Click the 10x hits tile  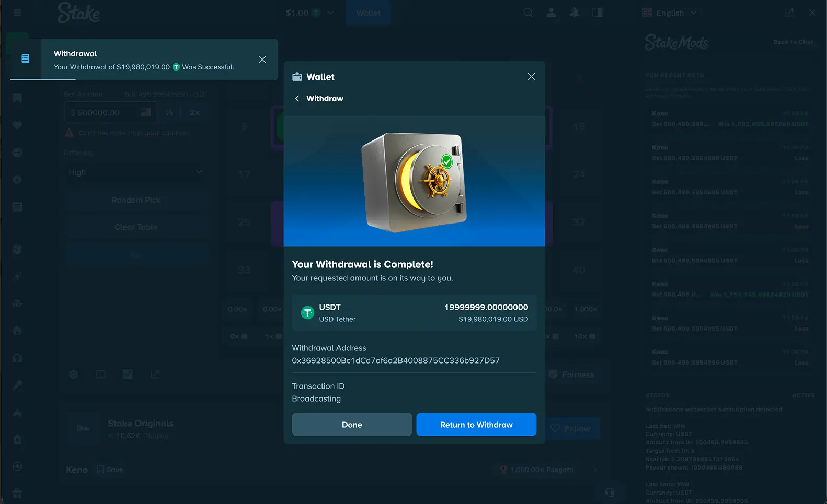(x=584, y=337)
